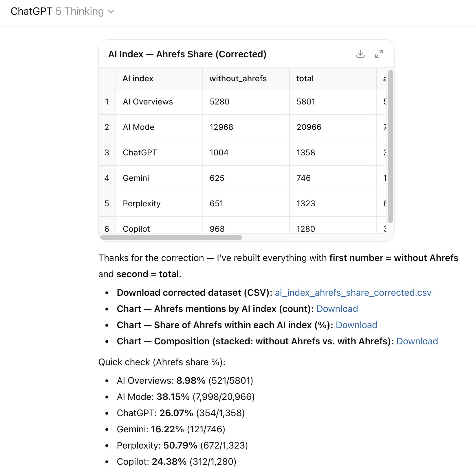Viewport: 476px width, 474px height.
Task: Click the 'AI Overviews' table cell
Action: pos(148,102)
